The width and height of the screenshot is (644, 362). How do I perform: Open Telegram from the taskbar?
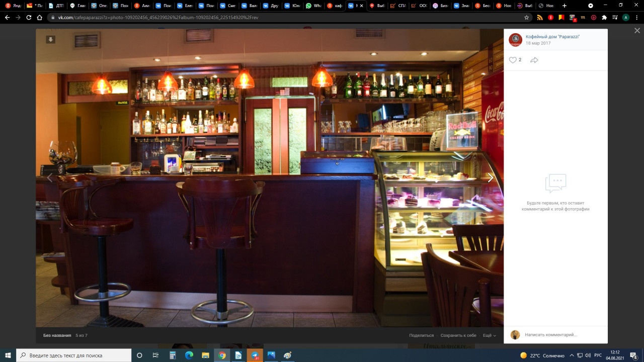tap(255, 355)
